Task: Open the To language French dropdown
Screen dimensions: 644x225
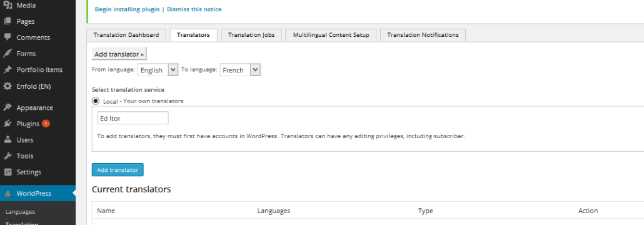Action: 240,70
